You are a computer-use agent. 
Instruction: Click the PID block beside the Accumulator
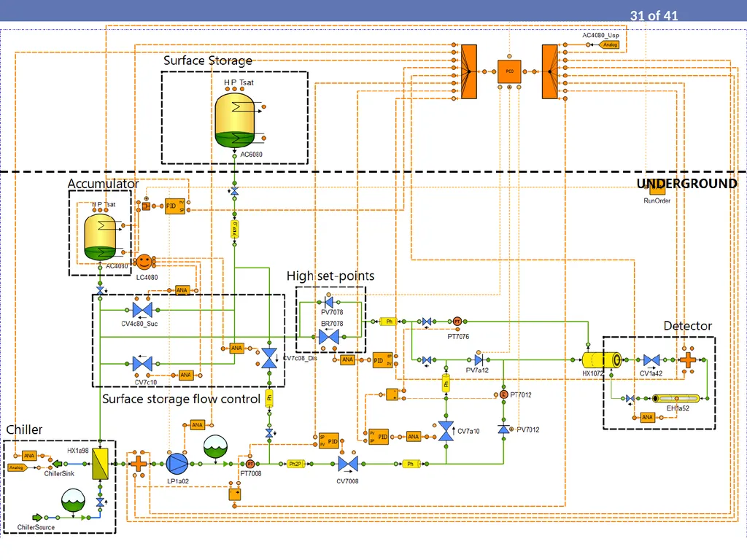(175, 206)
